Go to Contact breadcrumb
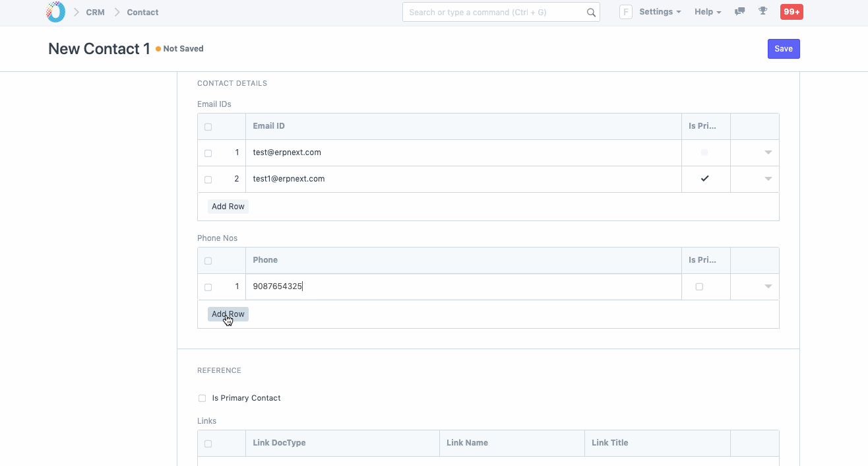 tap(143, 12)
